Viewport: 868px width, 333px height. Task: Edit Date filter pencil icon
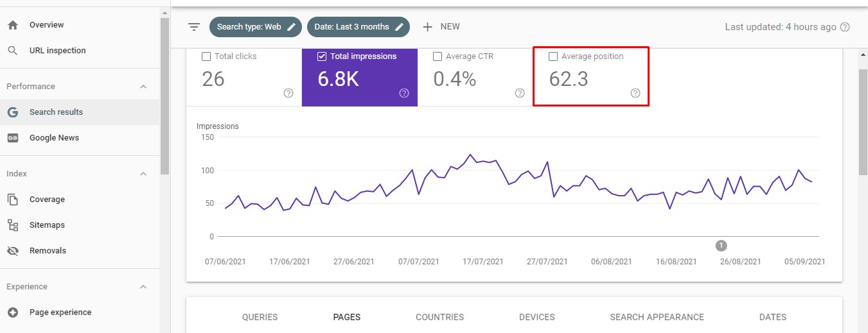tap(400, 27)
